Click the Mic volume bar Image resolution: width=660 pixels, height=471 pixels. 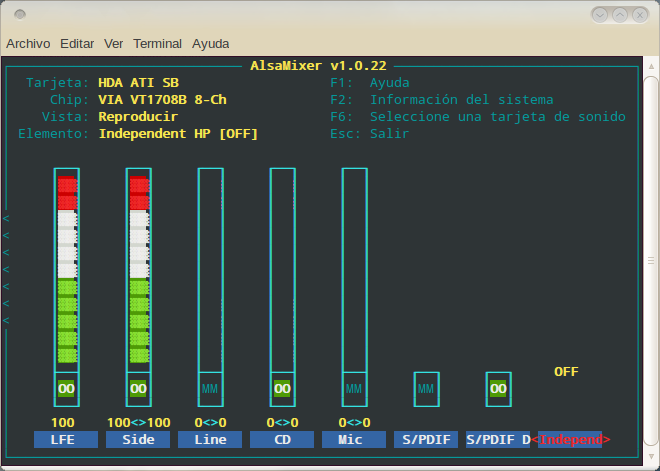355,270
